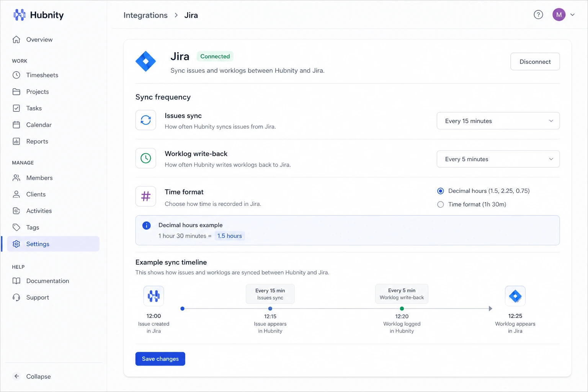Click the Support headset icon
Viewport: 588px width, 392px height.
click(16, 297)
